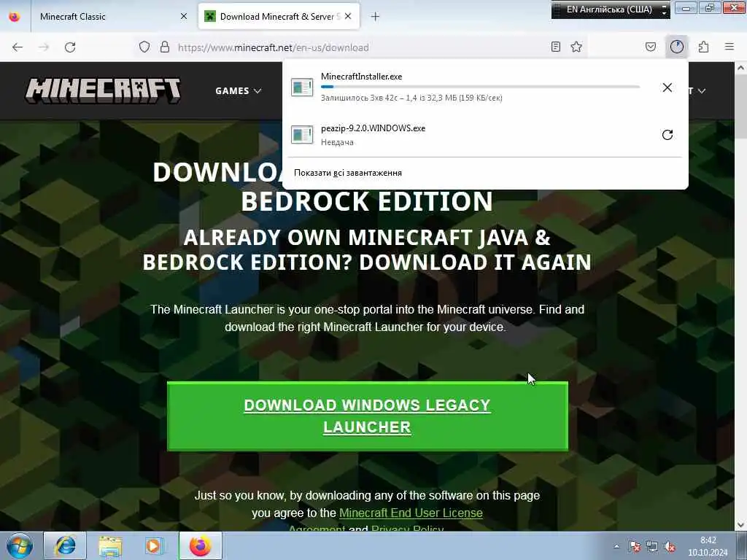Open the language bar EN Англійська (США)
The image size is (747, 560).
[611, 9]
